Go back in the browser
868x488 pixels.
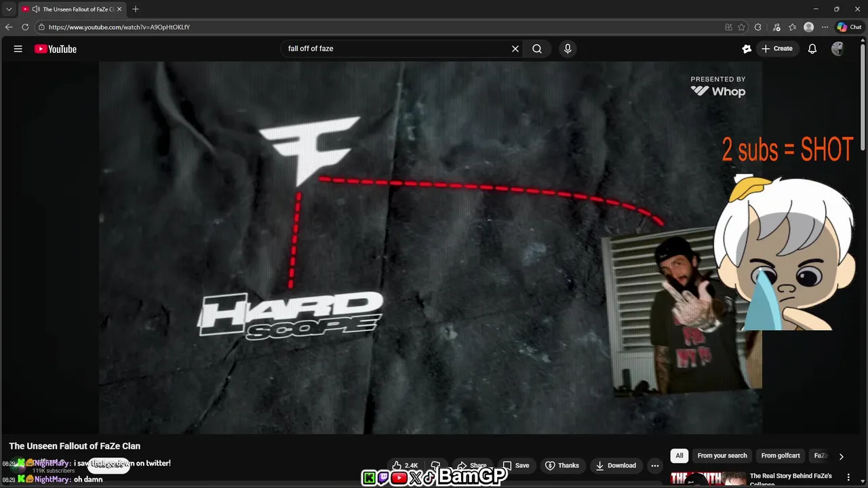9,27
